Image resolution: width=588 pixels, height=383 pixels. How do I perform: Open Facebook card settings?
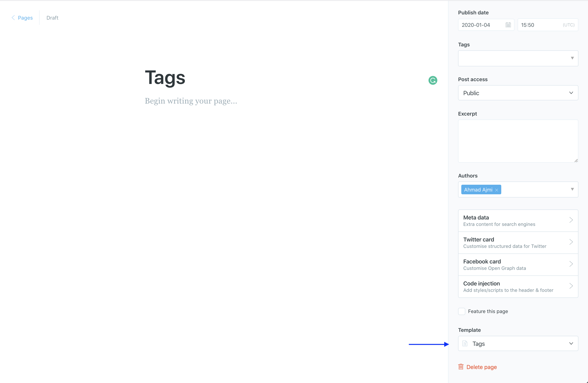571,264
